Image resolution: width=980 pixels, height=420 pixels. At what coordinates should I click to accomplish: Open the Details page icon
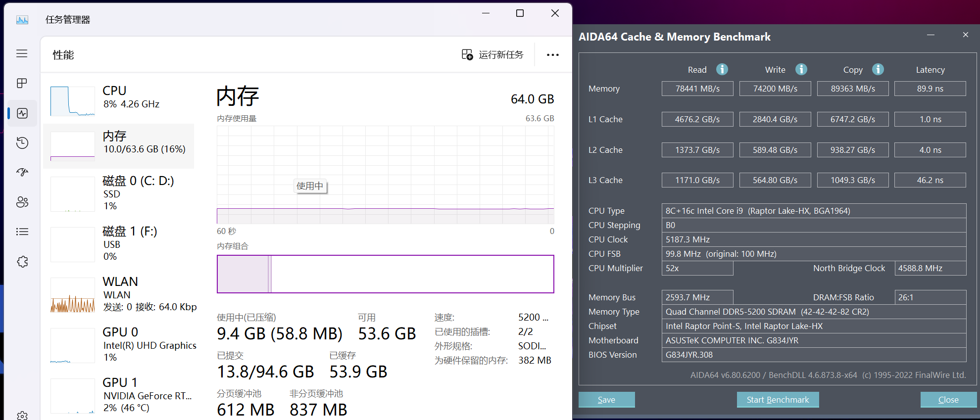point(22,232)
